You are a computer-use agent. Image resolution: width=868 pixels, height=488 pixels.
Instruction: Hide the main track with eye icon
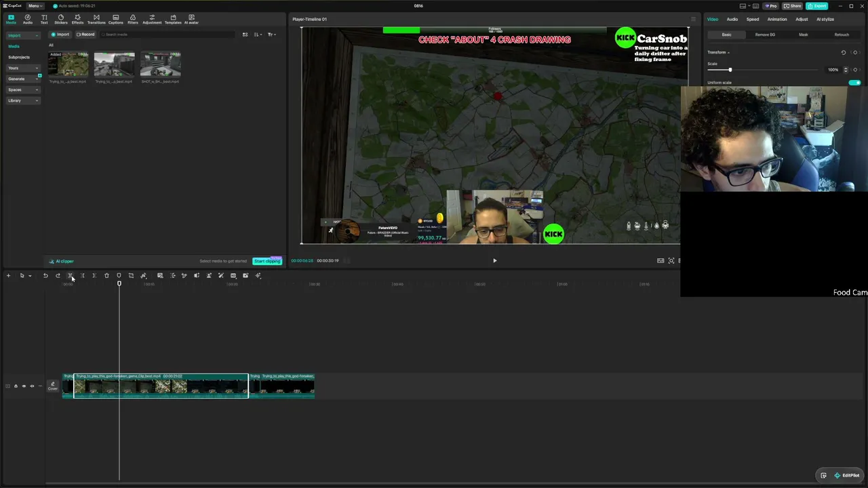click(24, 386)
